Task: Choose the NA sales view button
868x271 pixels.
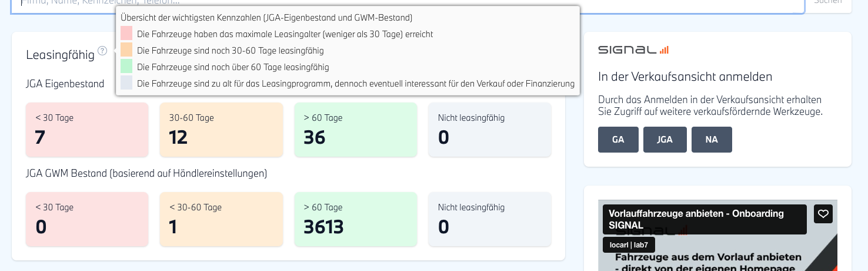Action: click(712, 140)
